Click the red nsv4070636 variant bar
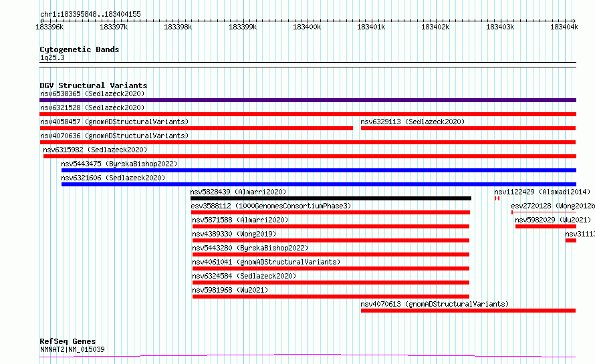The width and height of the screenshot is (595, 364). [308, 142]
